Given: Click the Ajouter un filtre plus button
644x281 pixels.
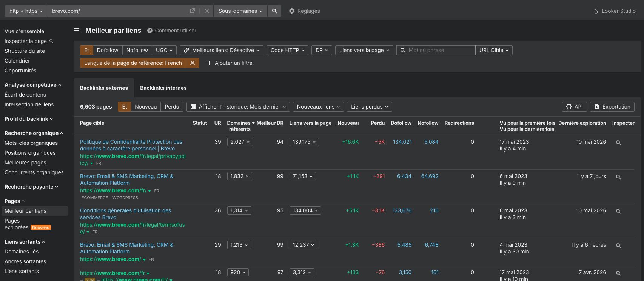Looking at the screenshot, I should [230, 63].
